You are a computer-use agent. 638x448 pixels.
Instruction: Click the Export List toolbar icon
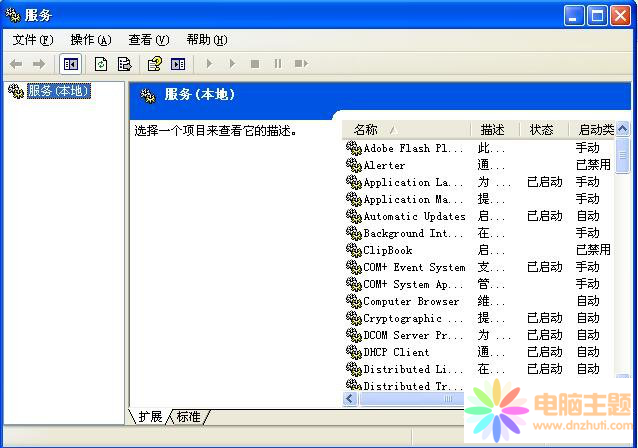124,64
